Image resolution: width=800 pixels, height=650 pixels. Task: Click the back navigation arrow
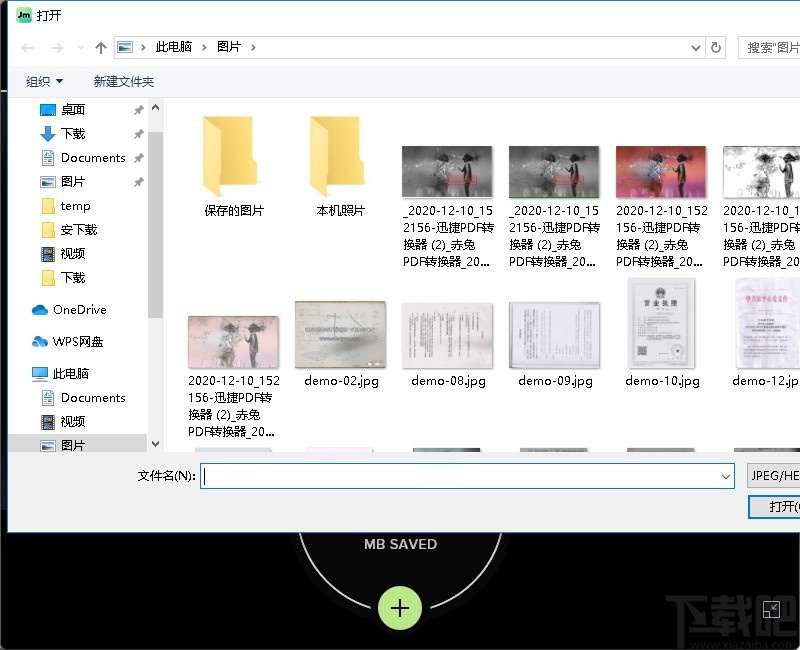click(26, 47)
